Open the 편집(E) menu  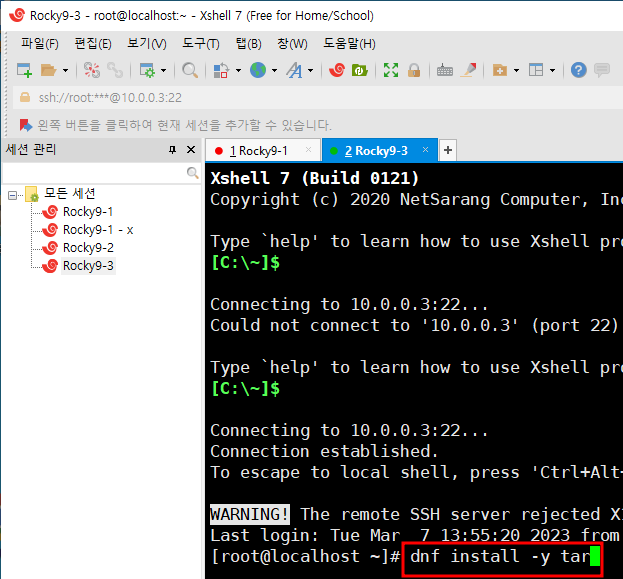tap(93, 43)
